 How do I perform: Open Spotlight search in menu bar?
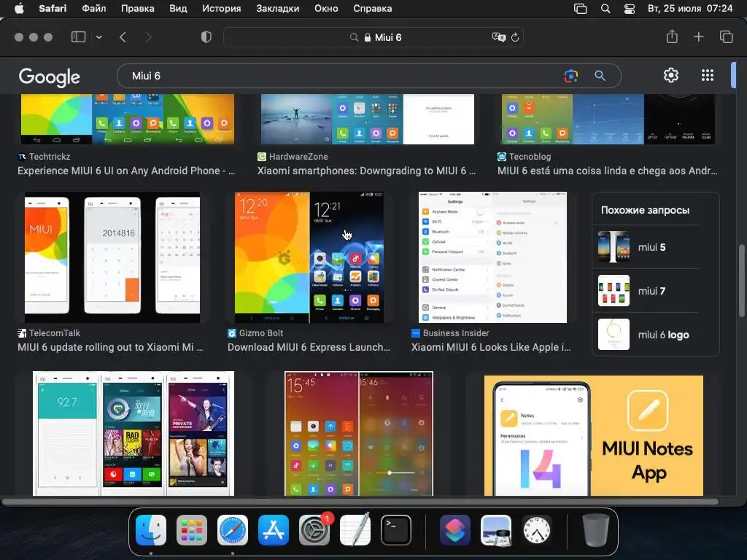605,9
